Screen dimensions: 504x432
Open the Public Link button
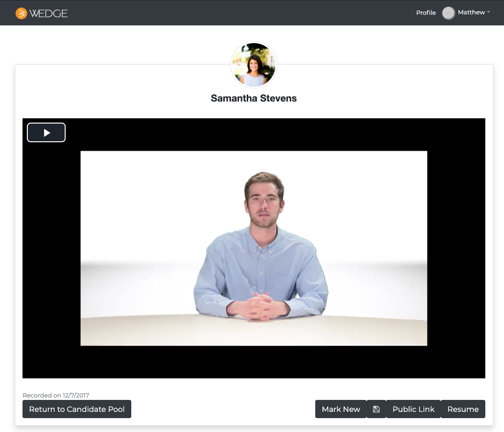click(413, 409)
